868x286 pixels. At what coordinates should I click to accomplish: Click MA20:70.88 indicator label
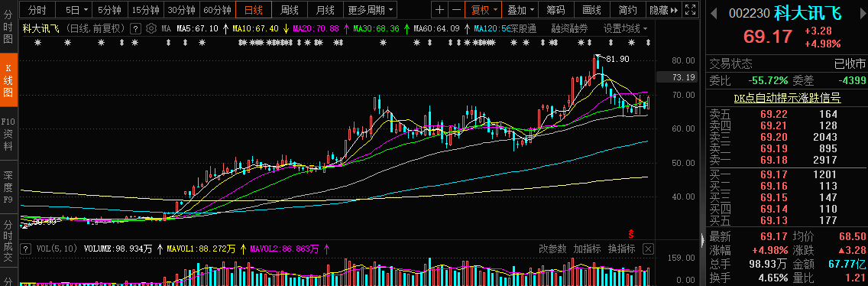click(316, 29)
